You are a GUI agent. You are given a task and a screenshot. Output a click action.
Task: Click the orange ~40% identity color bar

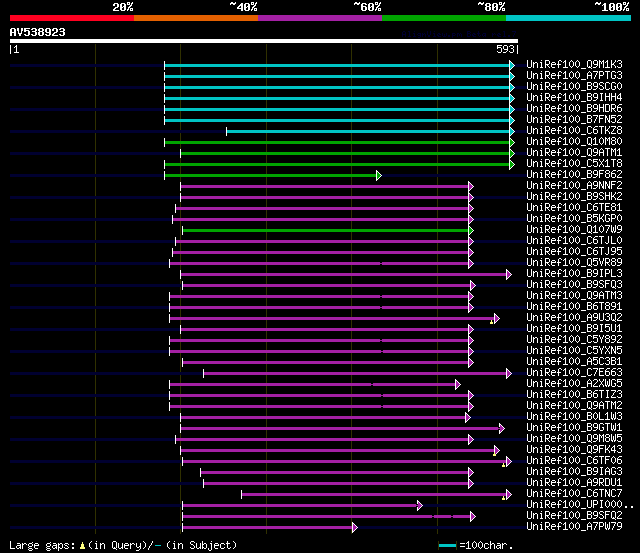pos(196,18)
